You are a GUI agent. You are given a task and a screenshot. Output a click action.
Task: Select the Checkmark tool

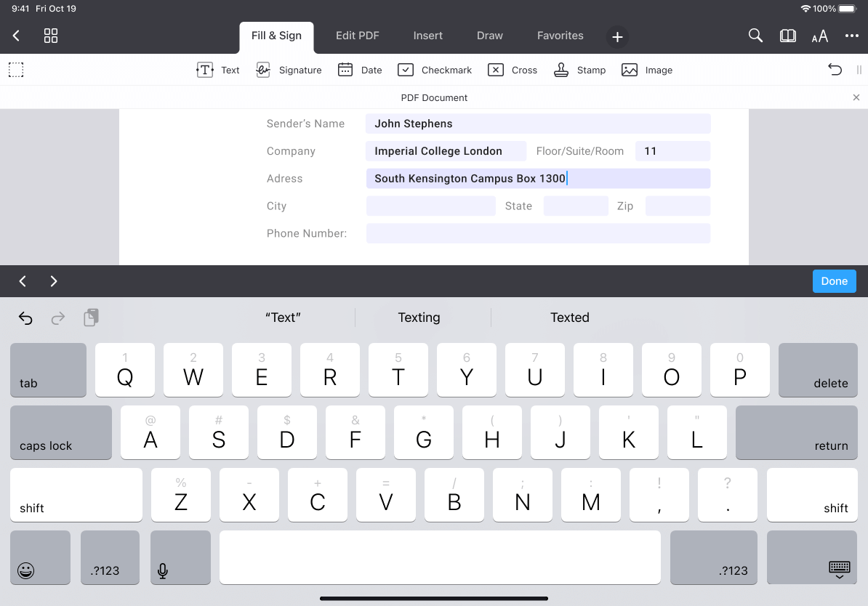click(x=435, y=70)
